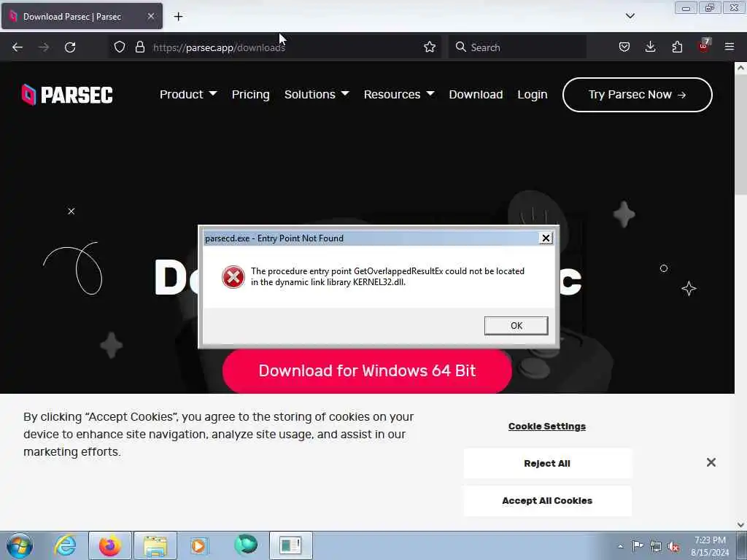Switch to Firefox in the taskbar
Image resolution: width=747 pixels, height=560 pixels.
click(x=110, y=545)
